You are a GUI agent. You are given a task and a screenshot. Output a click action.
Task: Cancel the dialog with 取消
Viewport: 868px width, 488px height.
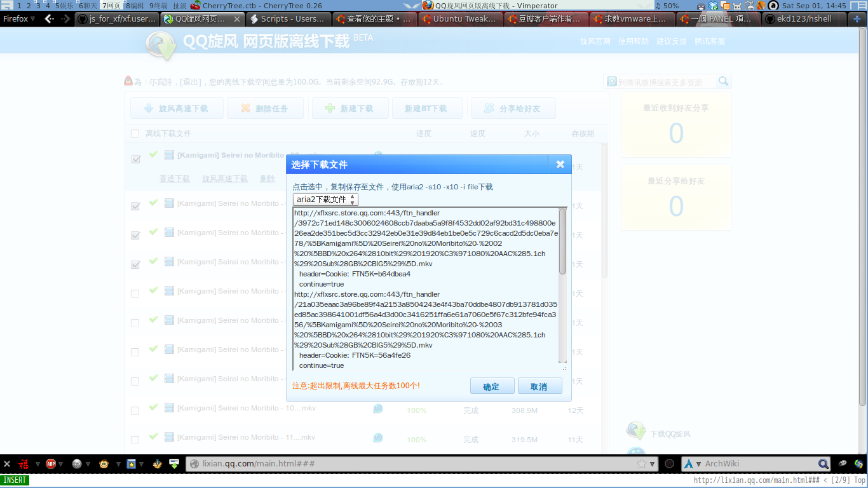[x=539, y=386]
